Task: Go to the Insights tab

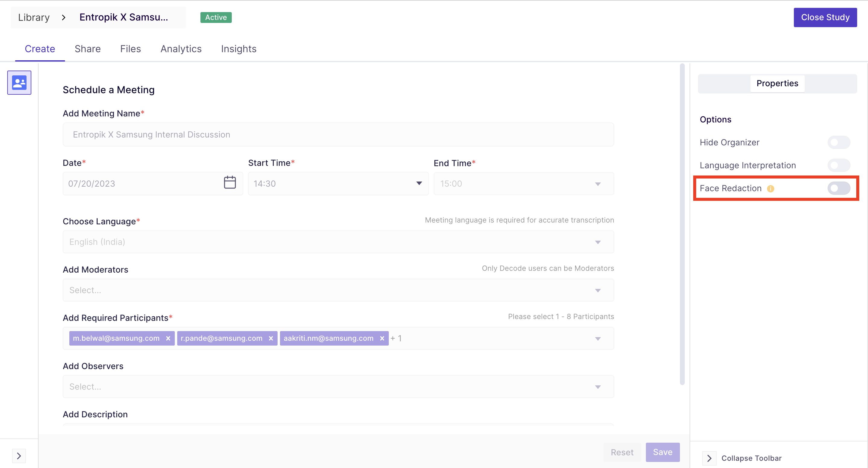Action: [x=239, y=49]
